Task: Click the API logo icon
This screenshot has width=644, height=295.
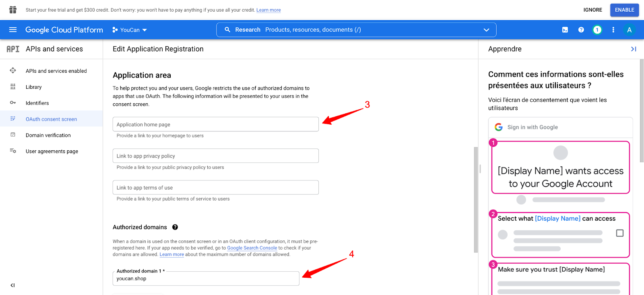Action: 13,49
